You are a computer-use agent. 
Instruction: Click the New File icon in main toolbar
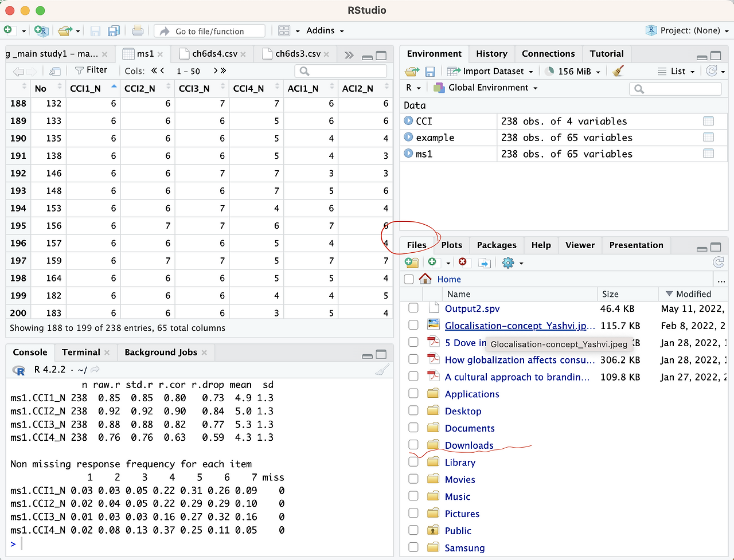[8, 30]
